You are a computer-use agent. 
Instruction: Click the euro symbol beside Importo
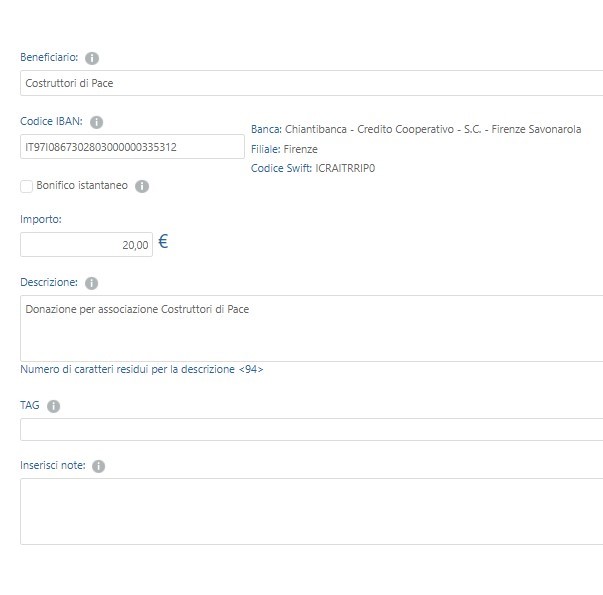[x=163, y=242]
